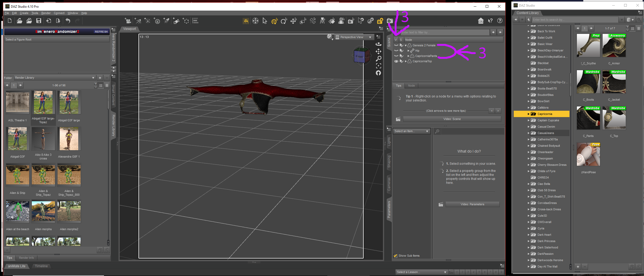
Task: Select the Scale tool
Action: click(x=303, y=21)
